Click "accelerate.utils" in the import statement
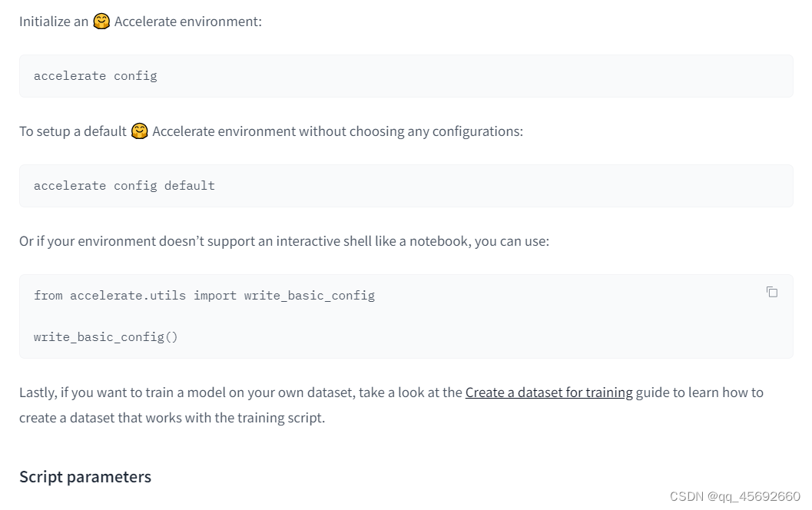The width and height of the screenshot is (812, 510). pyautogui.click(x=128, y=296)
